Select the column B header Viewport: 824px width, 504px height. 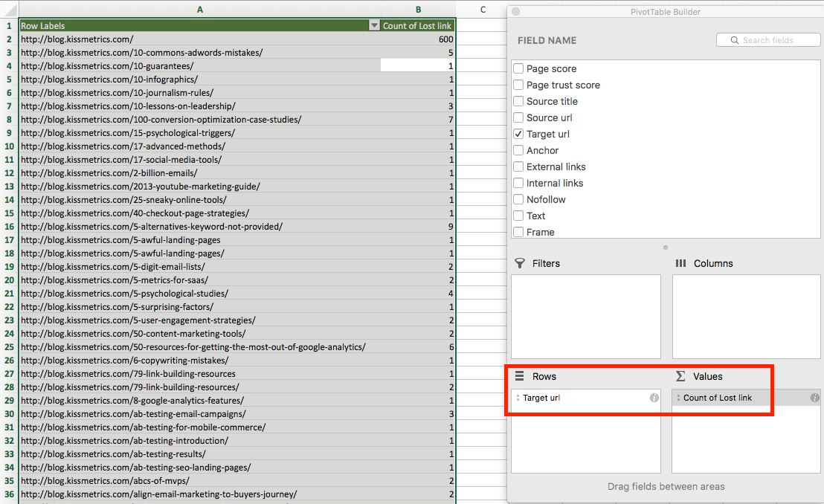tap(418, 10)
